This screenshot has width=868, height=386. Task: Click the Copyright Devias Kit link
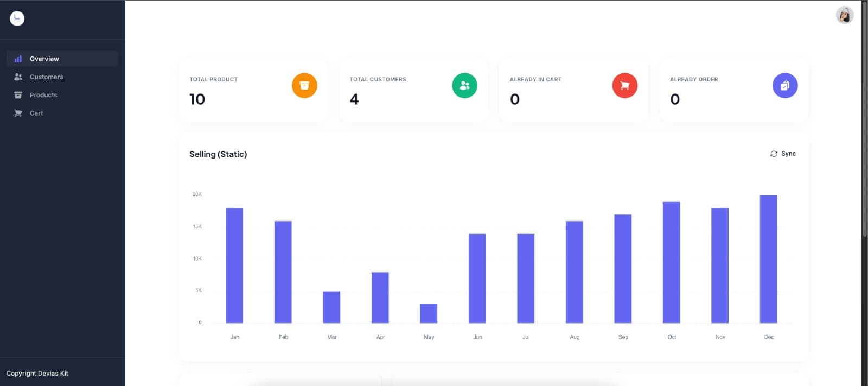coord(37,374)
